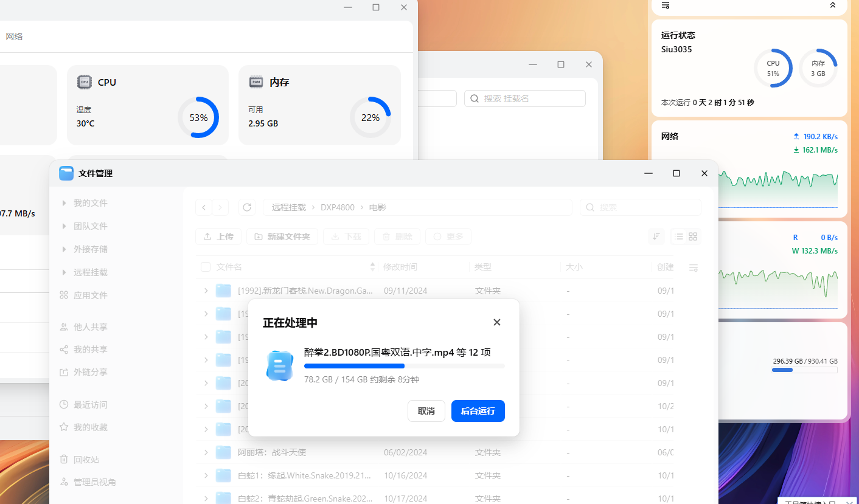Switch file manager to grid view

pos(693,236)
